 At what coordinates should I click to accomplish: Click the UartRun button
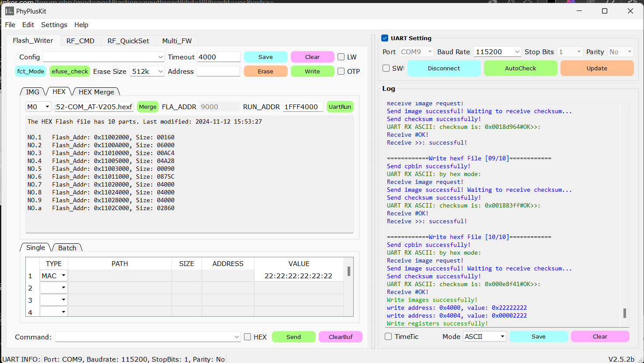pos(340,107)
